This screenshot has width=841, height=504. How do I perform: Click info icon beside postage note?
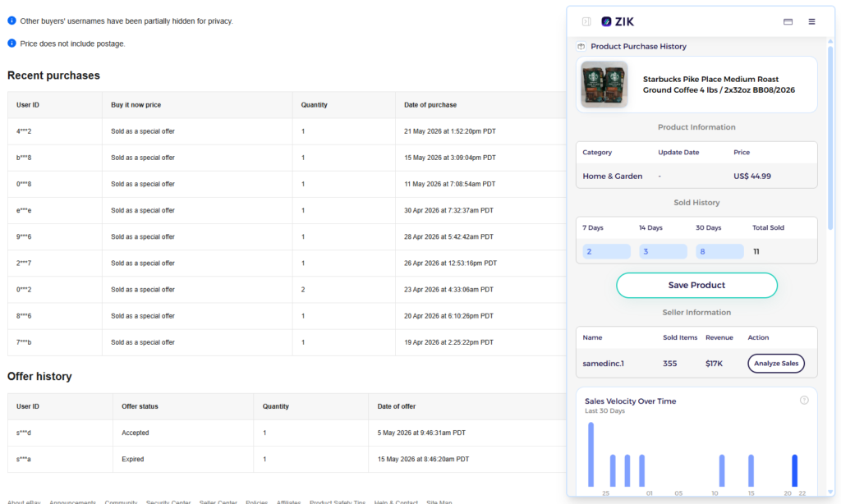tap(11, 43)
